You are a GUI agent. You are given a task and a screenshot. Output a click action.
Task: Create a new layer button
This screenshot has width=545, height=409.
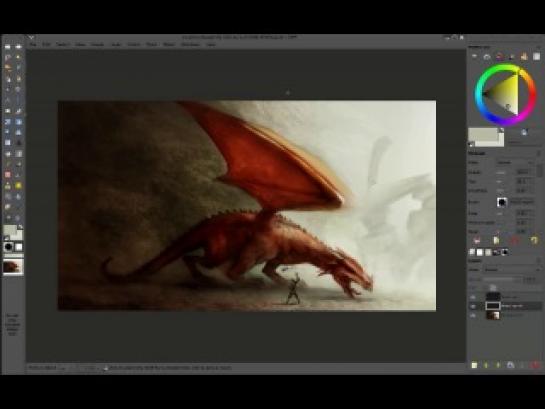pos(474,365)
